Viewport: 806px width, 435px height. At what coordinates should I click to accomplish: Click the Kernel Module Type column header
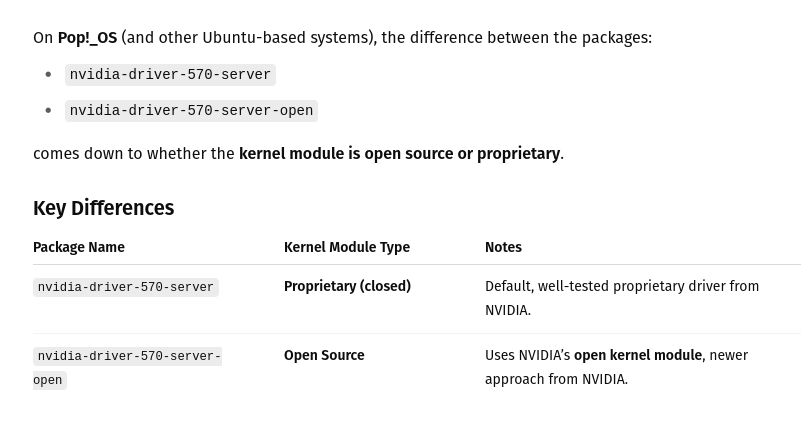[x=347, y=247]
